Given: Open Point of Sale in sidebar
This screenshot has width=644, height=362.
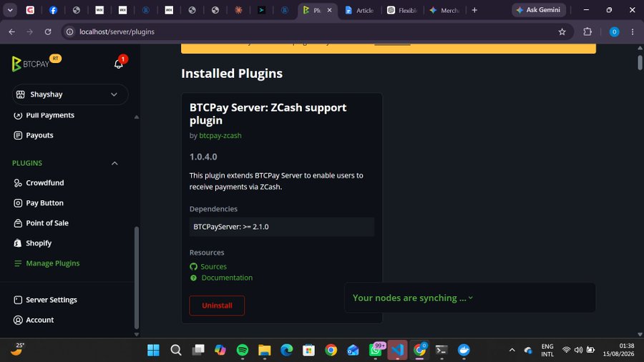Looking at the screenshot, I should [47, 223].
